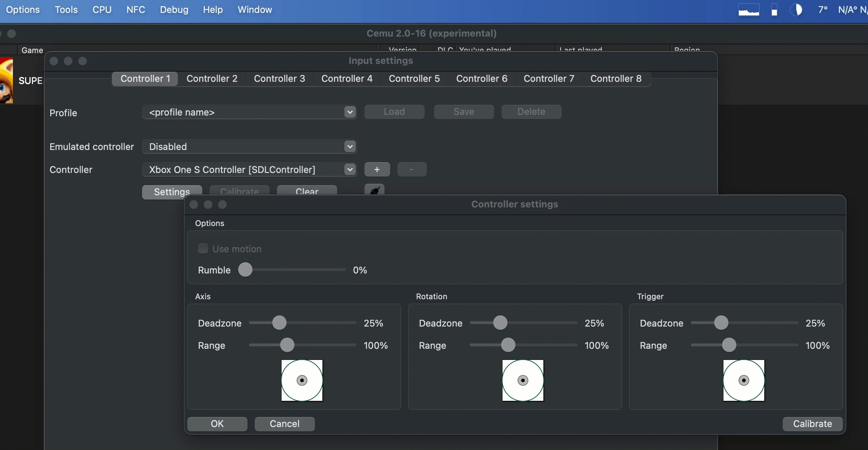Open the Options menu in the menu bar
The image size is (868, 450).
point(23,10)
